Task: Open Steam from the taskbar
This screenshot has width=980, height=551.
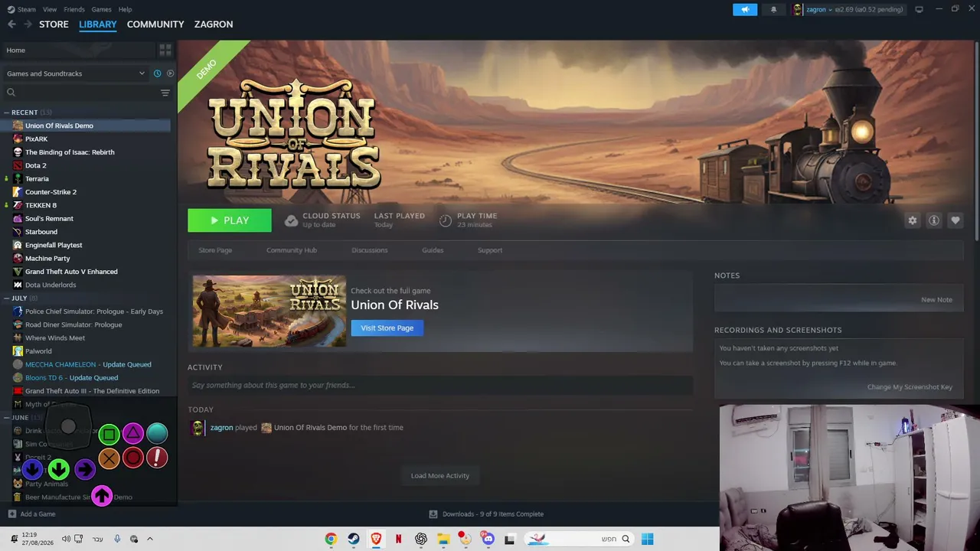Action: point(353,539)
